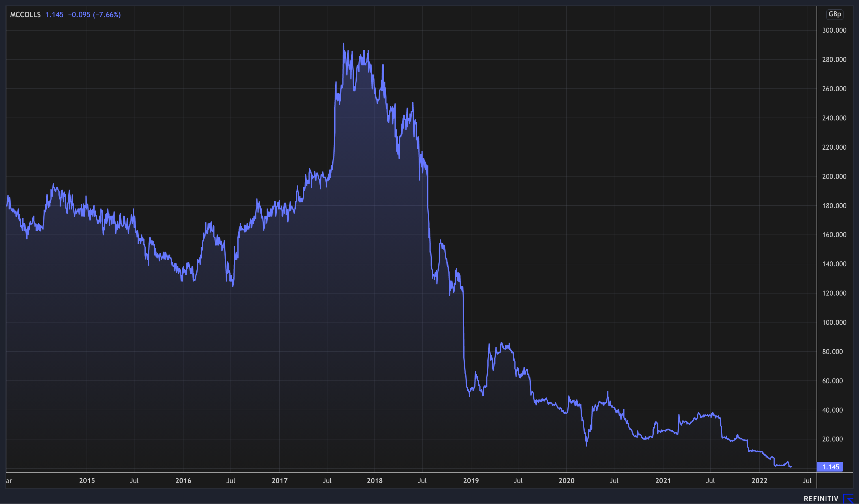
Task: Click the 2017 label on time axis
Action: point(280,481)
